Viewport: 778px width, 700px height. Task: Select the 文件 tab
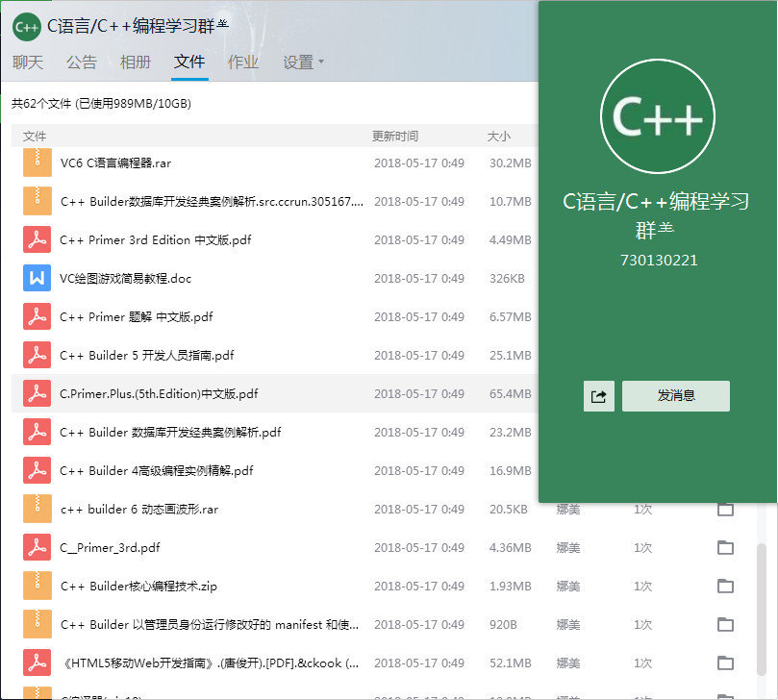pyautogui.click(x=189, y=62)
